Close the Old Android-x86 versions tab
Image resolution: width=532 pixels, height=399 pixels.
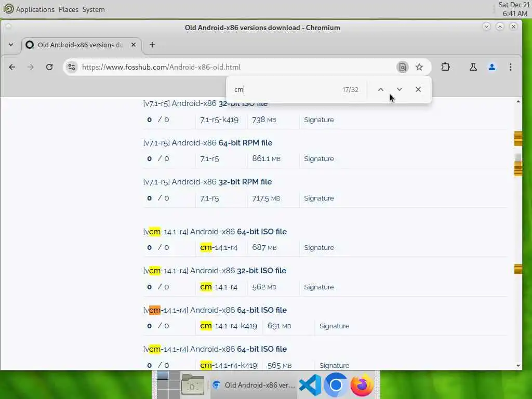[x=134, y=45]
